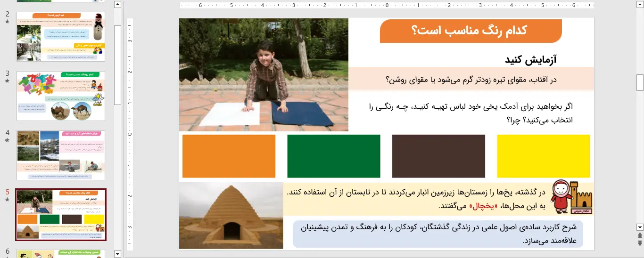Click the animation star icon under slide 2
The height and width of the screenshot is (258, 644).
coord(7,22)
